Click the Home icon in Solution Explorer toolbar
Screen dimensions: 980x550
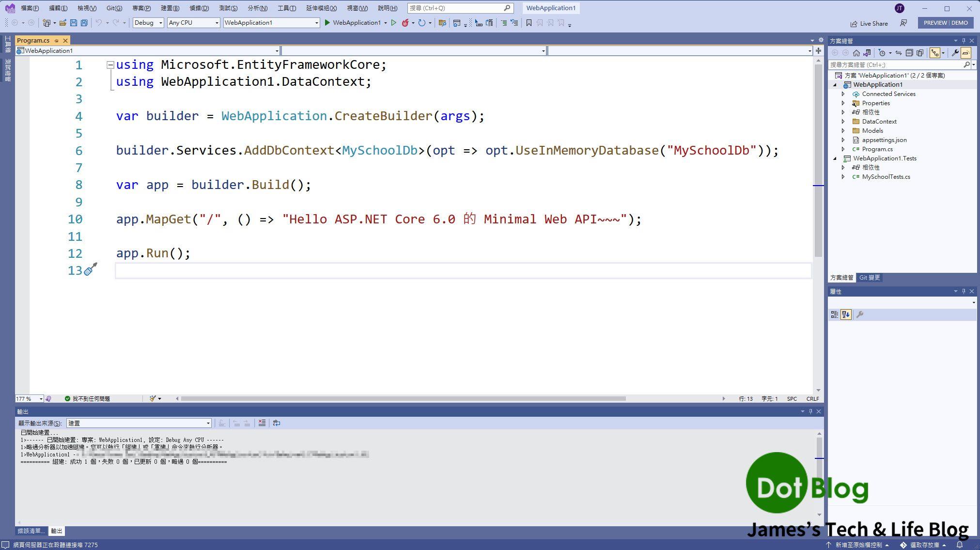click(x=856, y=53)
